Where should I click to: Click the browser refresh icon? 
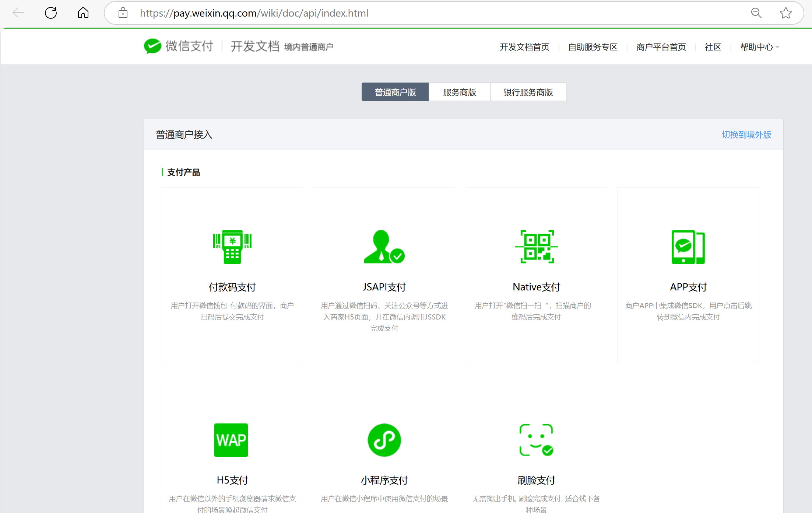[51, 13]
